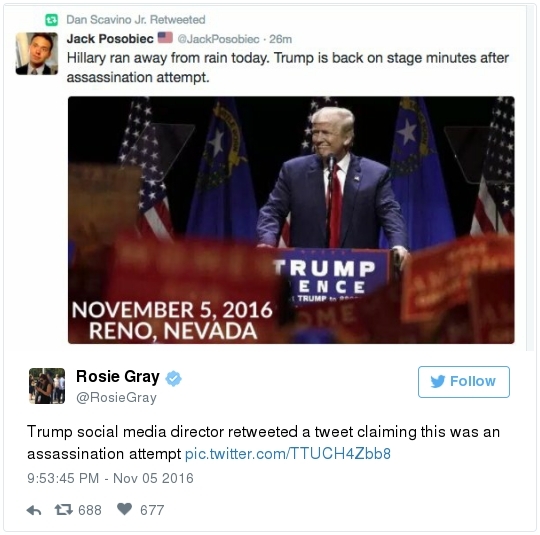Image resolution: width=540 pixels, height=535 pixels.
Task: Open the @RosieGray handle
Action: coord(116,398)
